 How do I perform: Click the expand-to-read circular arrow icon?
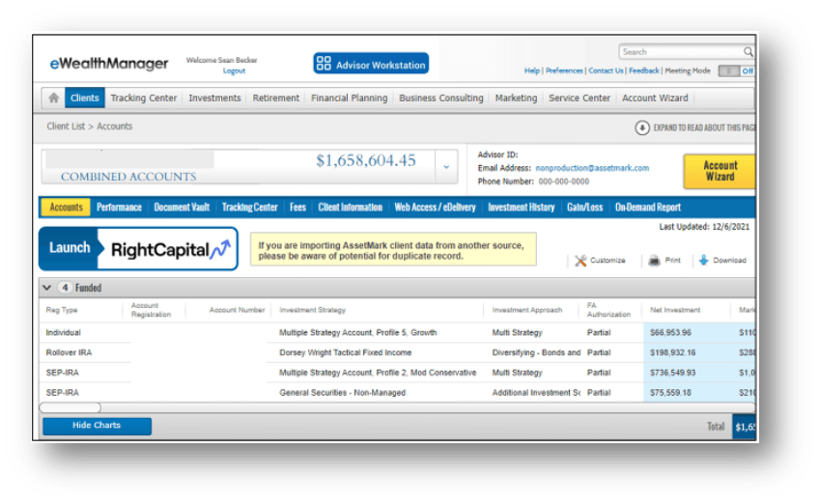click(x=641, y=127)
